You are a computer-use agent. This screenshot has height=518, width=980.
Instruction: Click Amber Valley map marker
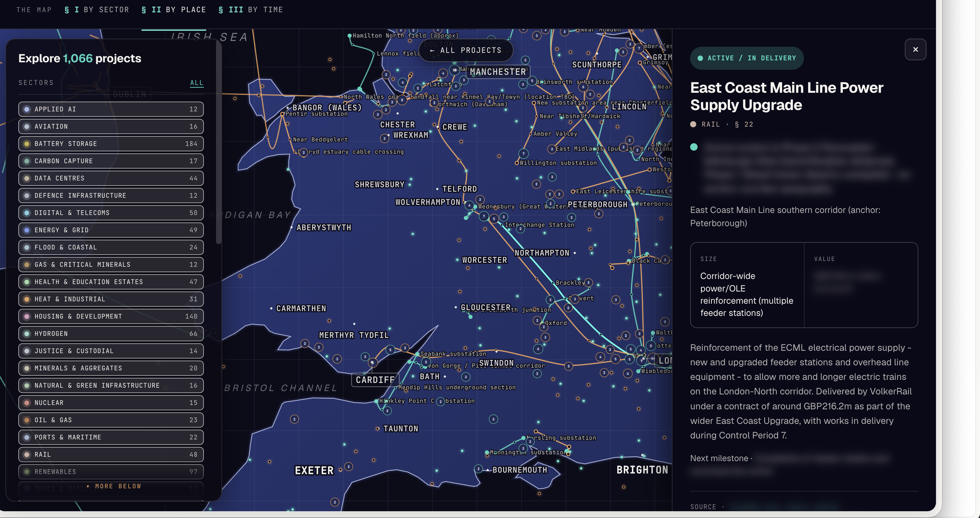tap(531, 134)
